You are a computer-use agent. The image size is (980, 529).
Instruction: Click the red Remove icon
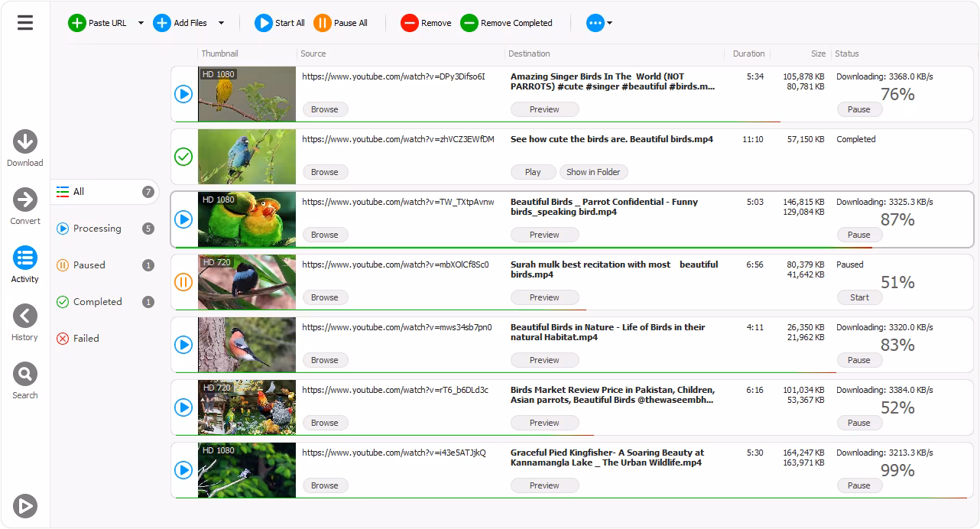410,23
